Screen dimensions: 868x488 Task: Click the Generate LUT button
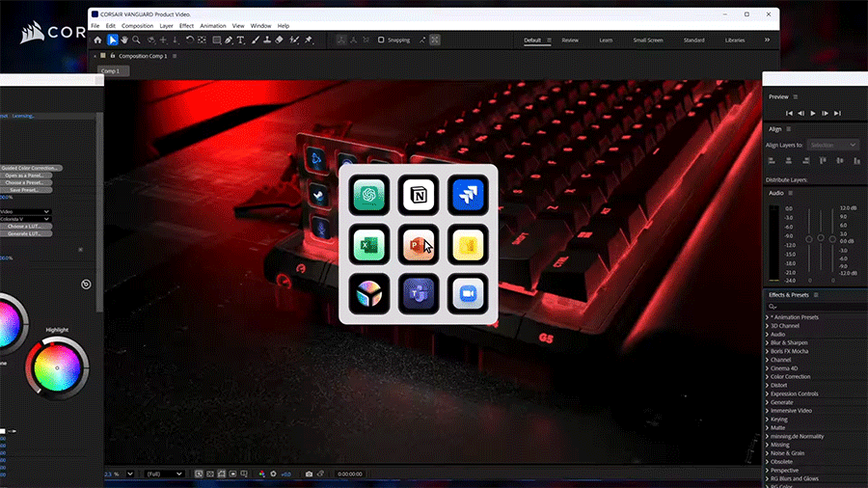(x=26, y=233)
